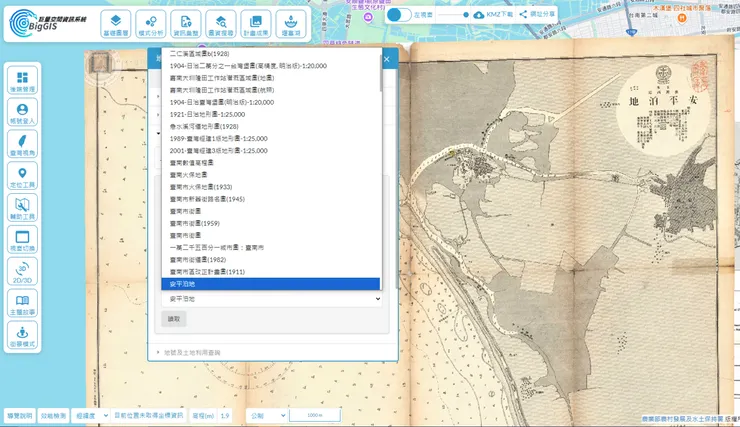Open the 定位工具 locate tool
Screen dimensions: 740x427
click(22, 176)
